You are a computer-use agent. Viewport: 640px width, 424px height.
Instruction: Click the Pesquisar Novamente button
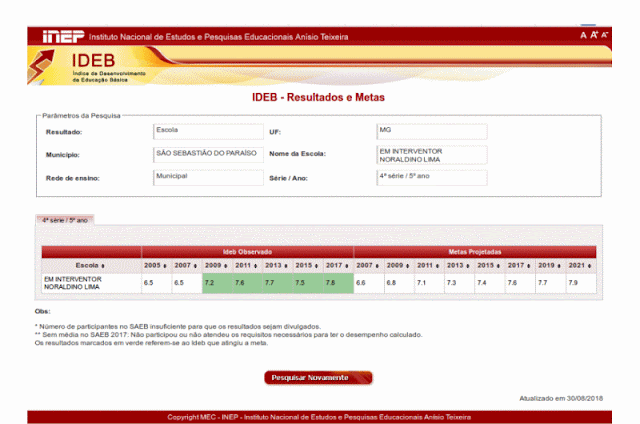[318, 378]
